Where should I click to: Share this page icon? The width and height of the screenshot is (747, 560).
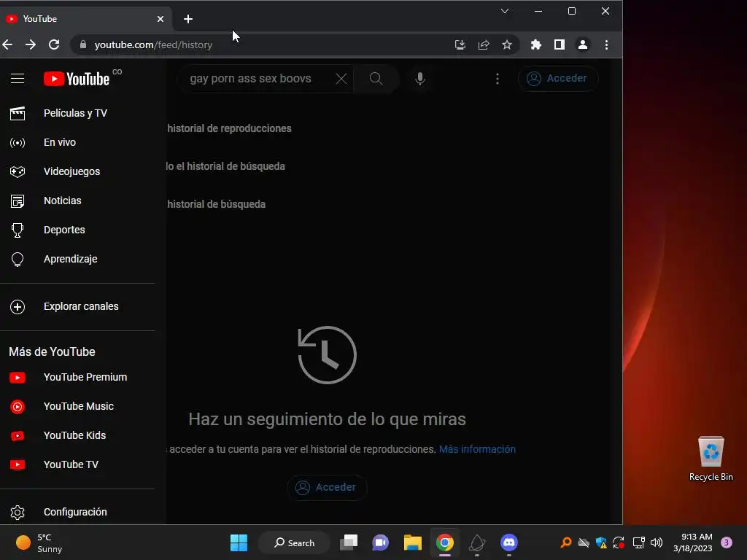[x=484, y=44]
